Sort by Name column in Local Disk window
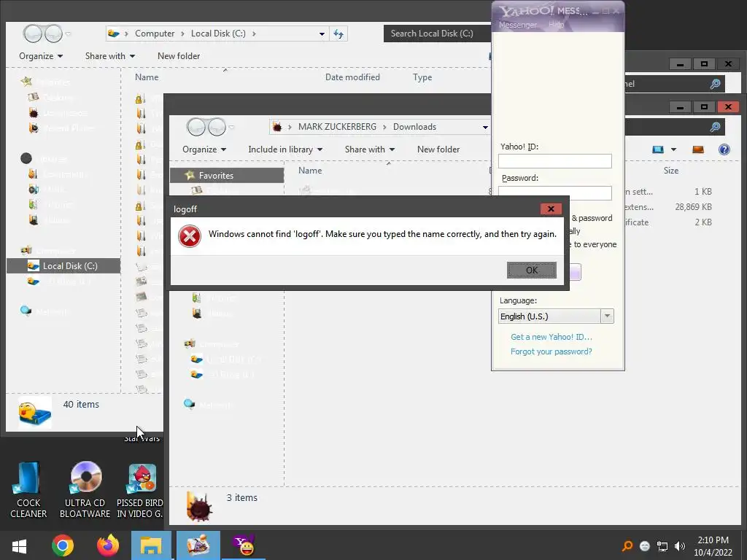The height and width of the screenshot is (560, 747). click(147, 77)
